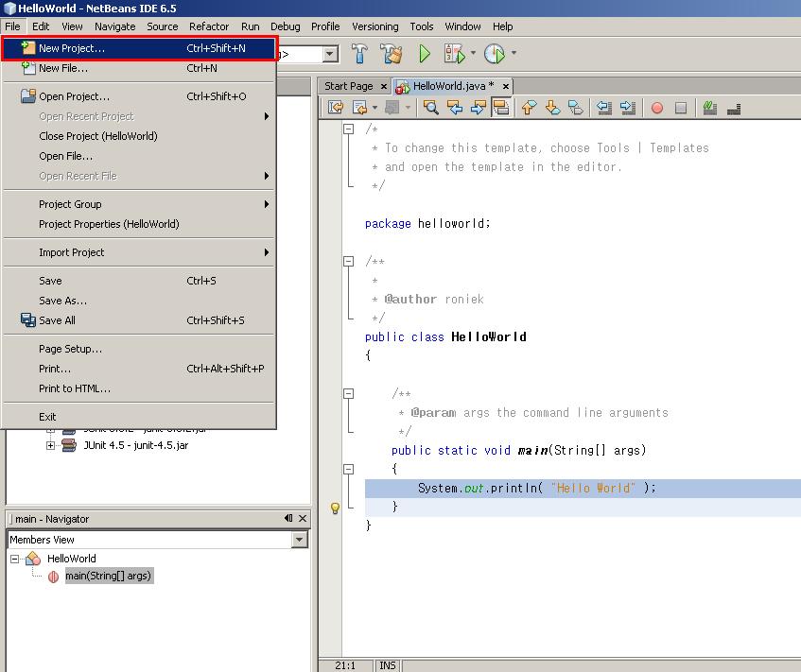Open the configuration combo box dropdown

click(330, 54)
